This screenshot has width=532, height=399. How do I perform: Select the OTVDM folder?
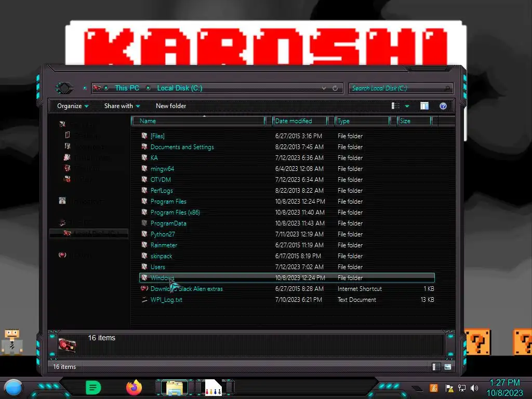click(161, 179)
